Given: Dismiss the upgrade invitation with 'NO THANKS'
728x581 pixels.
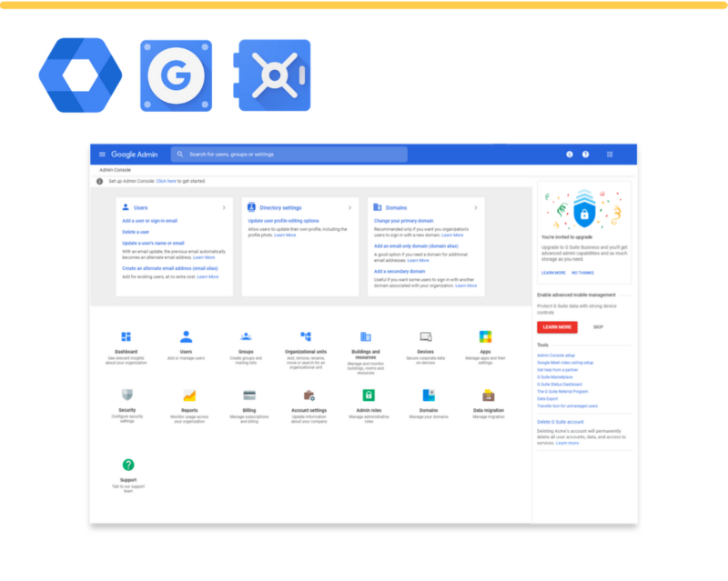Looking at the screenshot, I should (x=582, y=273).
